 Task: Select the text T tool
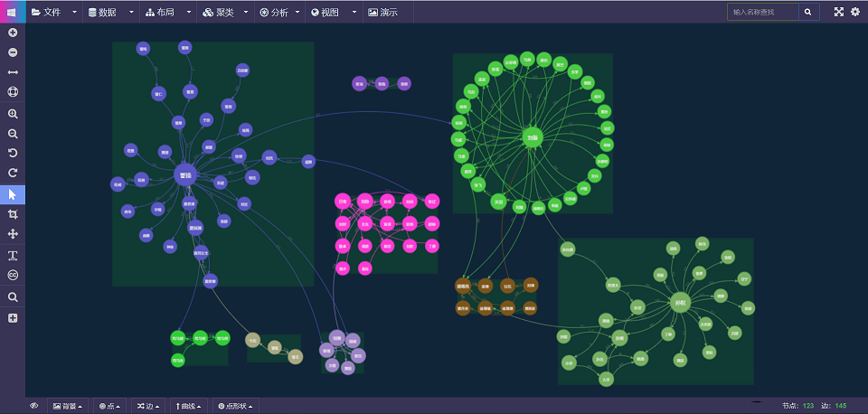pos(13,256)
